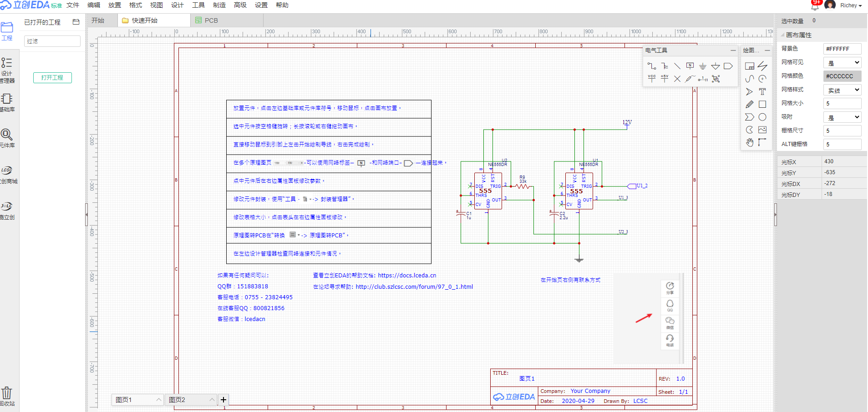Open the 嘉立创 JLC sidebar item

tap(7, 211)
